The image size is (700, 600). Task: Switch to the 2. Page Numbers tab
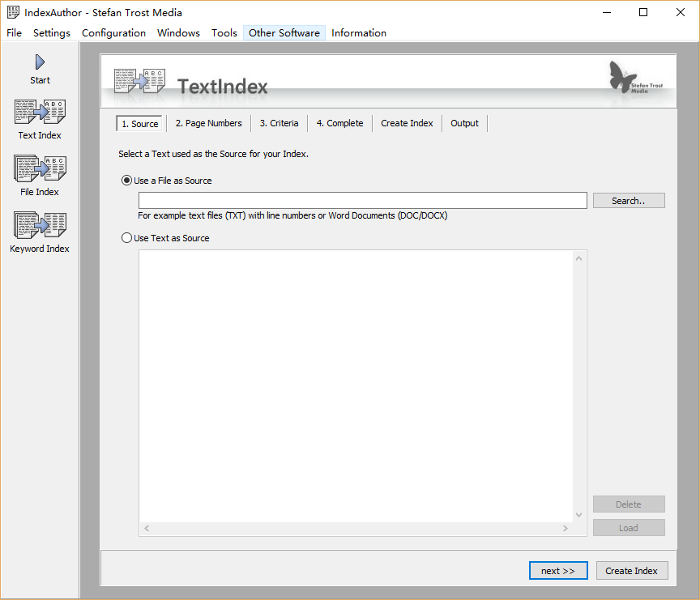click(208, 123)
